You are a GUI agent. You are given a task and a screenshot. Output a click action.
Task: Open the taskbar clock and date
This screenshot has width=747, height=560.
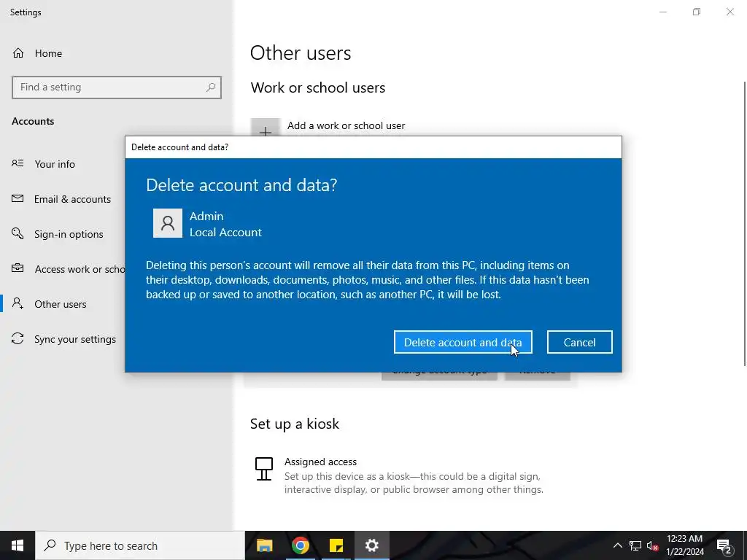click(684, 545)
